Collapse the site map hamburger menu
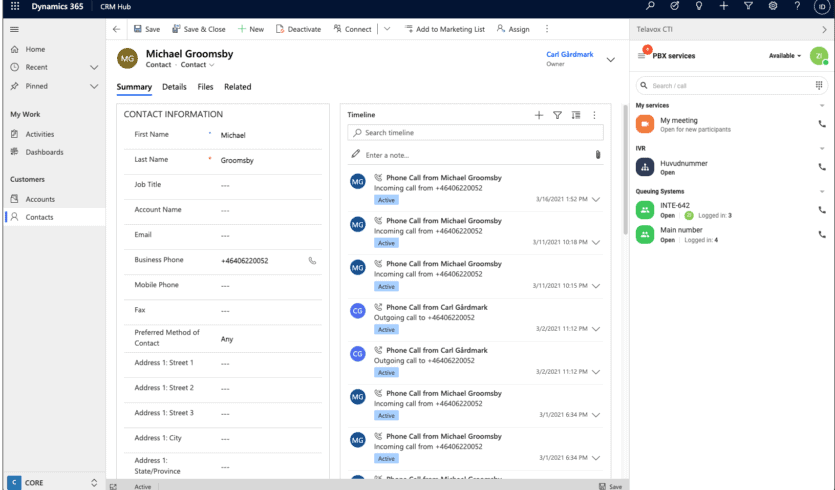Screen dimensions: 835x490 (14, 29)
